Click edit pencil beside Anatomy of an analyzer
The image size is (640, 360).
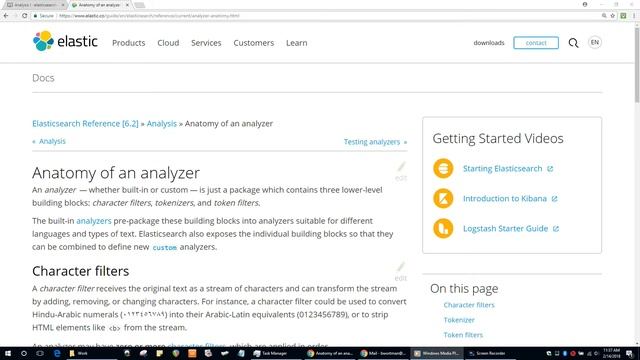pyautogui.click(x=401, y=171)
